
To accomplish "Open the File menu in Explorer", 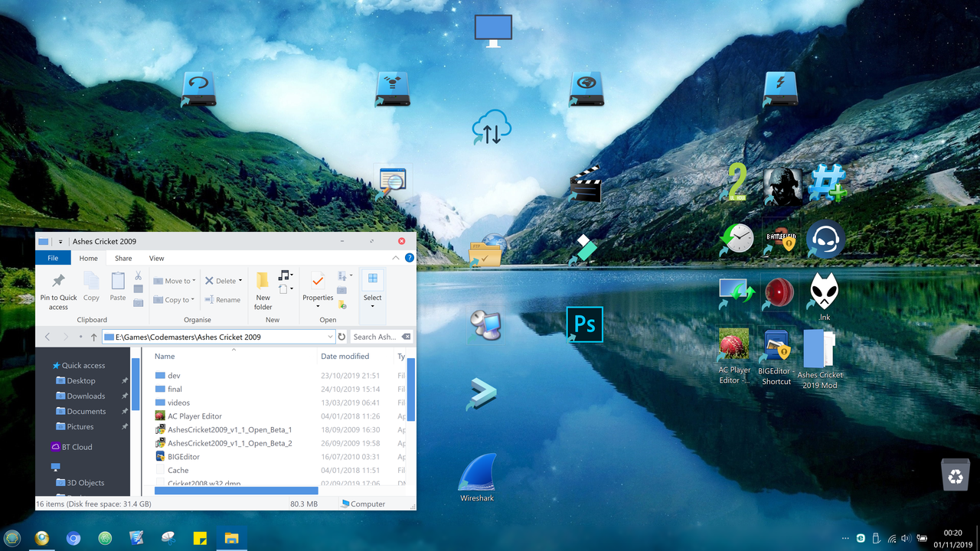I will pos(53,259).
